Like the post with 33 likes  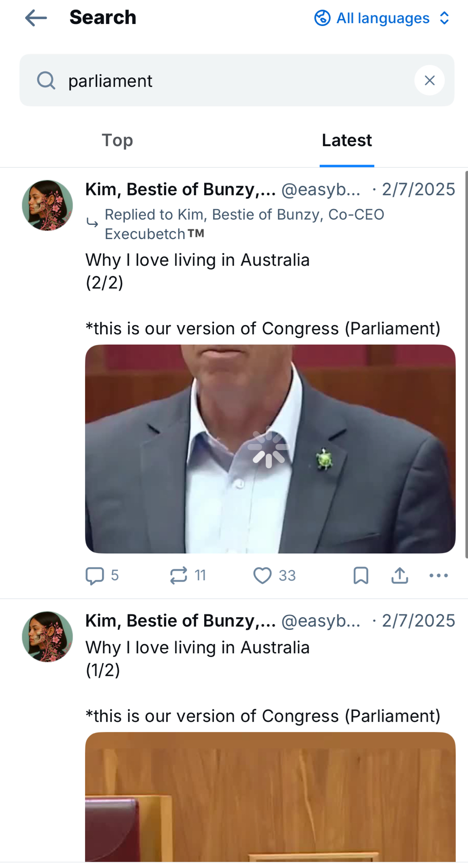tap(263, 575)
